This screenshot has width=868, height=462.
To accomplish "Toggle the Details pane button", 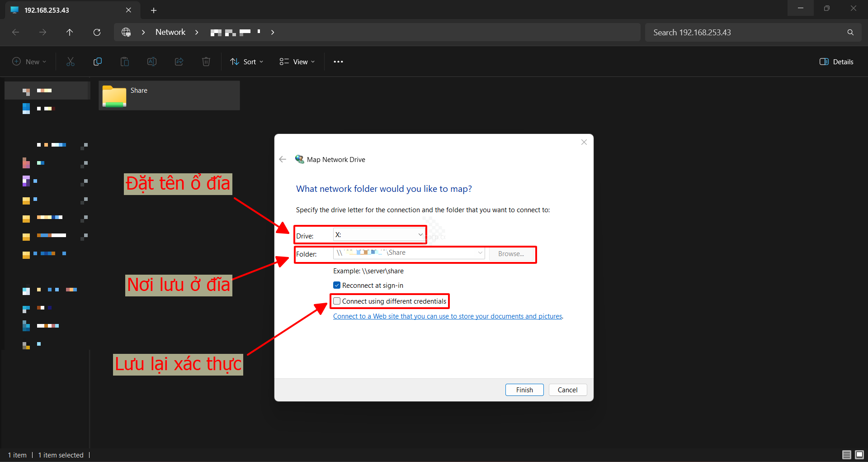I will click(836, 62).
